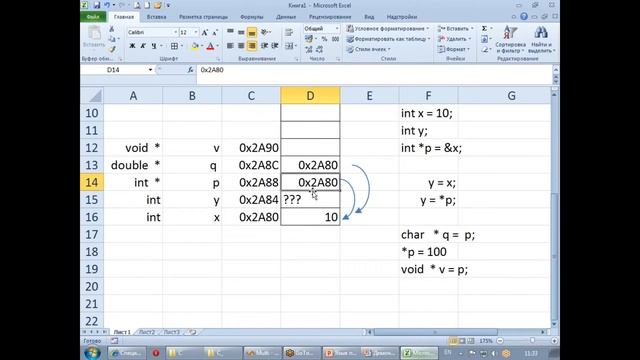
Task: Open the Общий number format dropdown
Action: click(x=337, y=29)
